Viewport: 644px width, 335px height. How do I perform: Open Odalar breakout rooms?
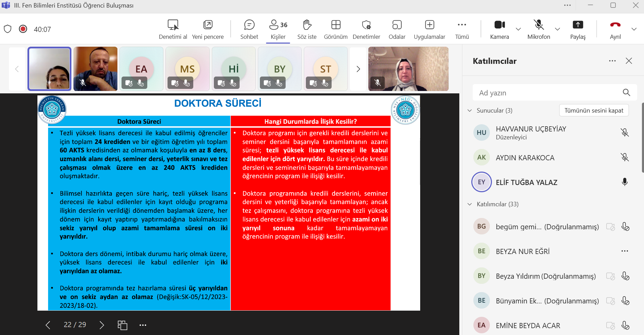tap(396, 29)
